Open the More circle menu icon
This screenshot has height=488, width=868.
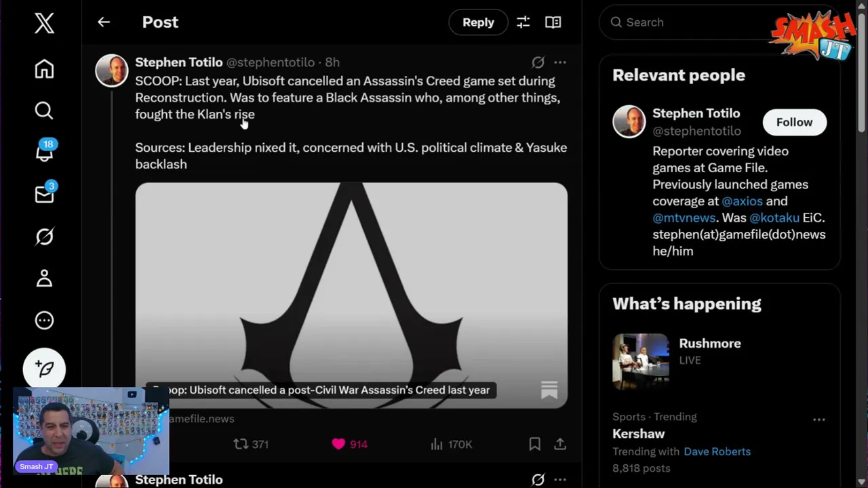coord(44,320)
